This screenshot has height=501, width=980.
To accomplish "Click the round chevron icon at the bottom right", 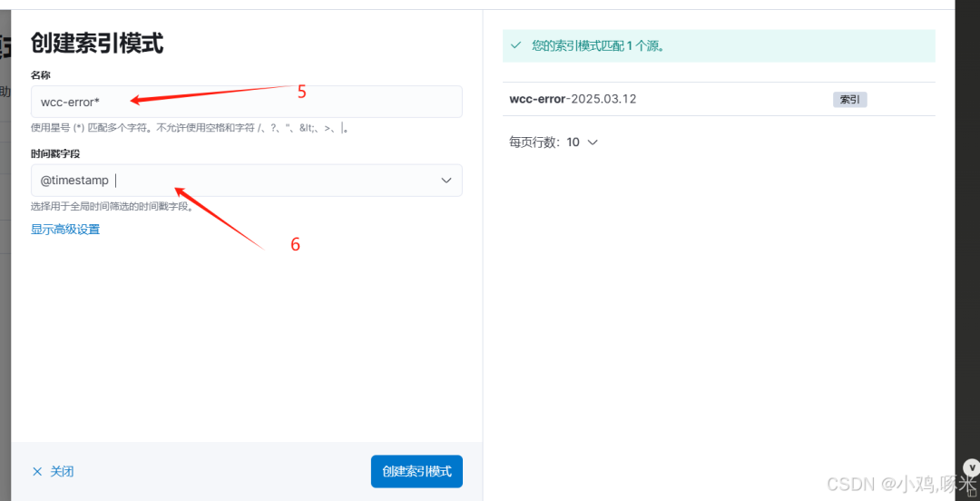I will pyautogui.click(x=972, y=467).
